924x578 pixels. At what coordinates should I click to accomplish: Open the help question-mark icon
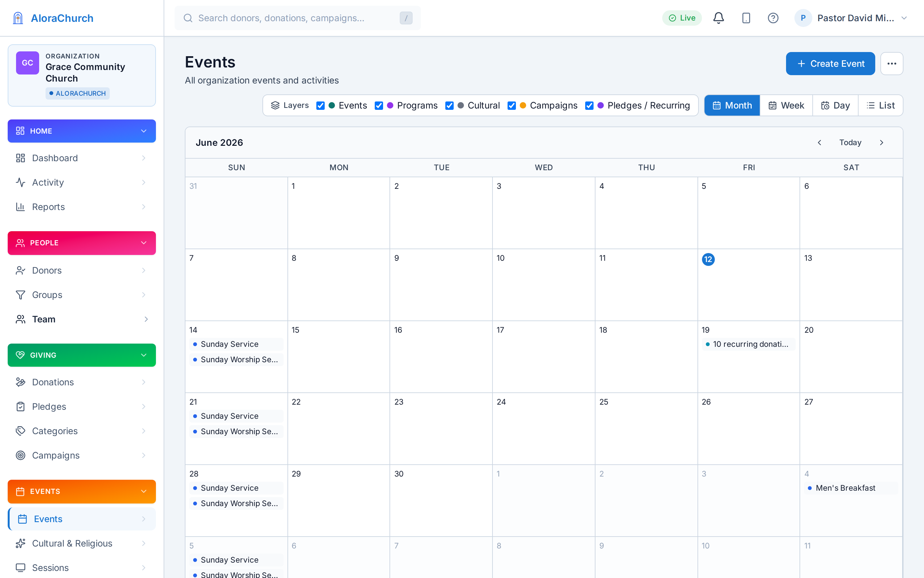pyautogui.click(x=773, y=18)
